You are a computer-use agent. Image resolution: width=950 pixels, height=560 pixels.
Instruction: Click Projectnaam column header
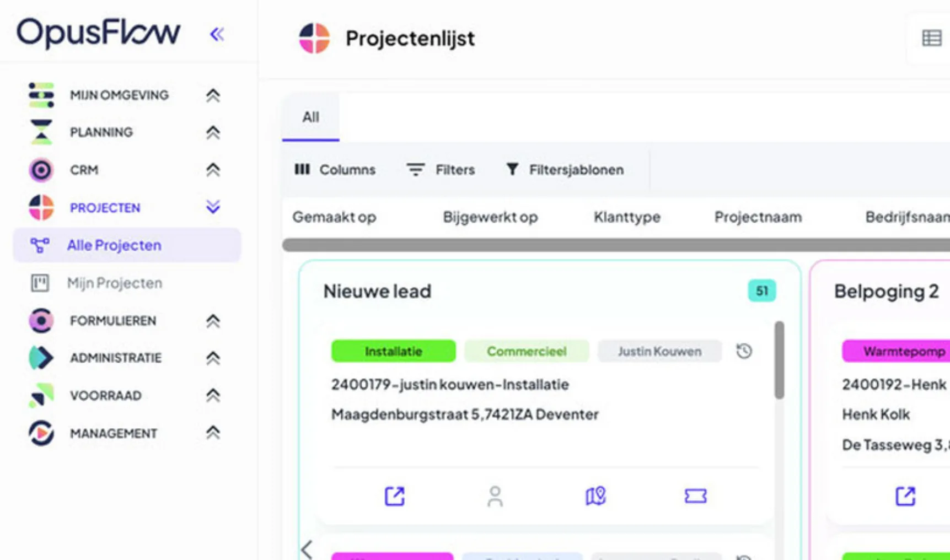tap(758, 217)
